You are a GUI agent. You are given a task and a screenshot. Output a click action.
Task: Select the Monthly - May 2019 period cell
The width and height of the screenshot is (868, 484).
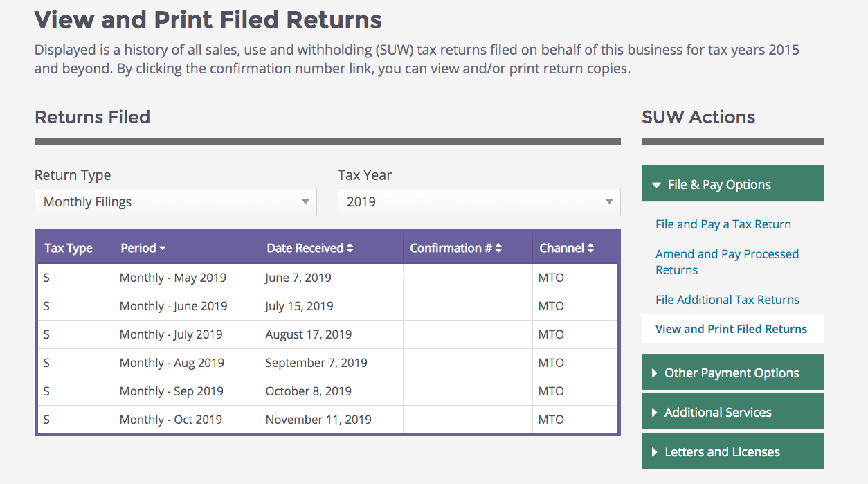point(187,278)
